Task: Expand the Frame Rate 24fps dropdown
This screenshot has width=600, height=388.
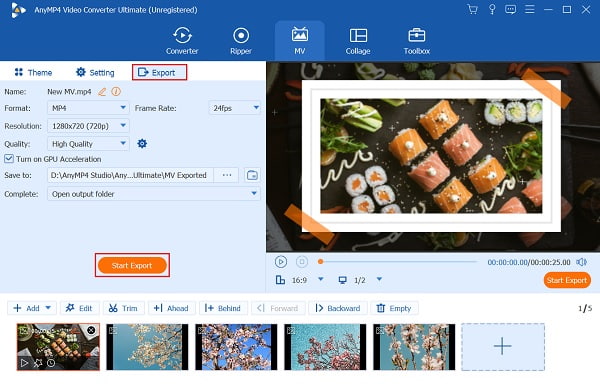Action: [x=235, y=108]
